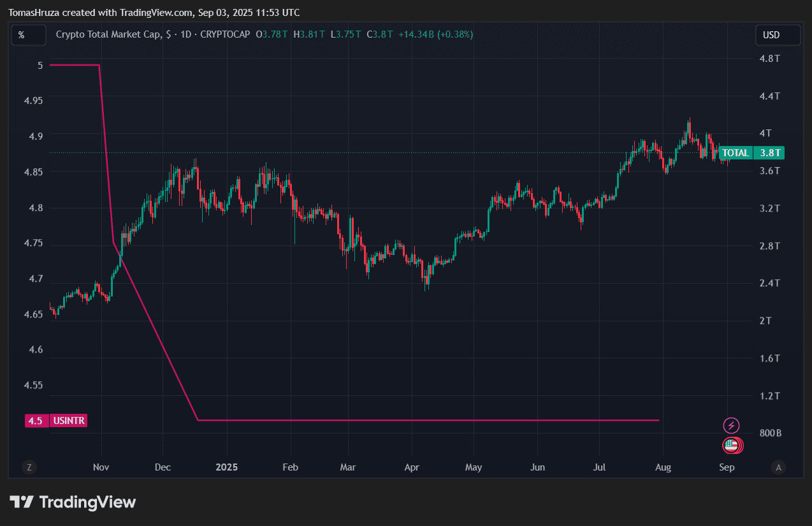Toggle auto-scale with the A button
This screenshot has width=812, height=526.
pos(778,467)
